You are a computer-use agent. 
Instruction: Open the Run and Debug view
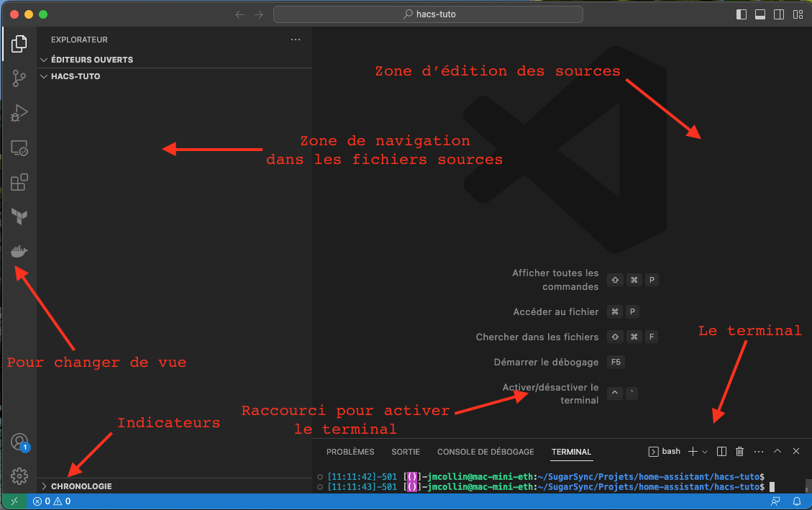click(x=19, y=113)
